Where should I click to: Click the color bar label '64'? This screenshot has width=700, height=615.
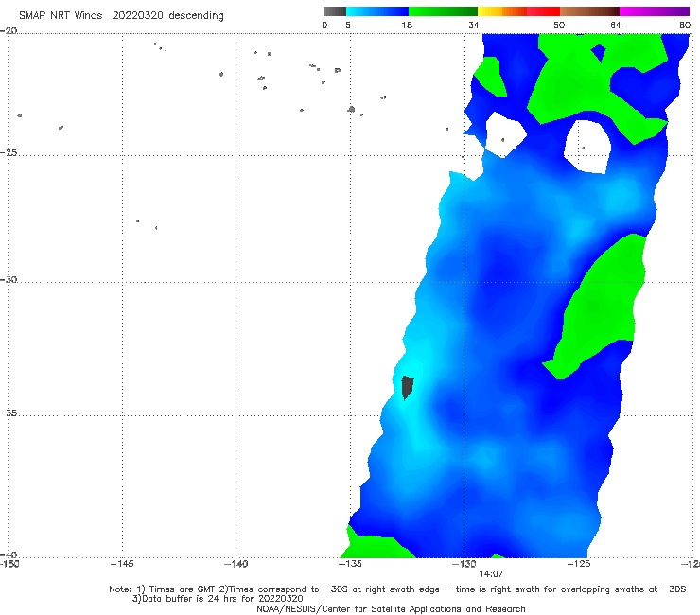click(x=616, y=25)
